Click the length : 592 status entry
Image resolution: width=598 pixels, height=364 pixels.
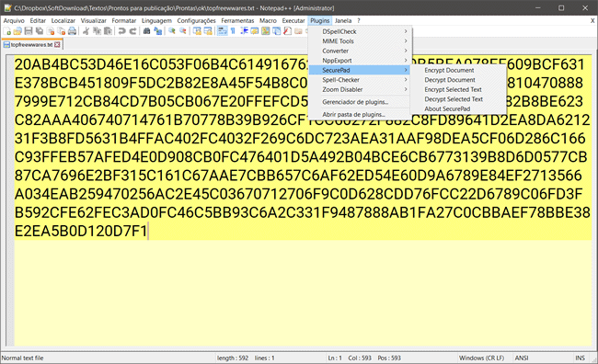click(233, 358)
